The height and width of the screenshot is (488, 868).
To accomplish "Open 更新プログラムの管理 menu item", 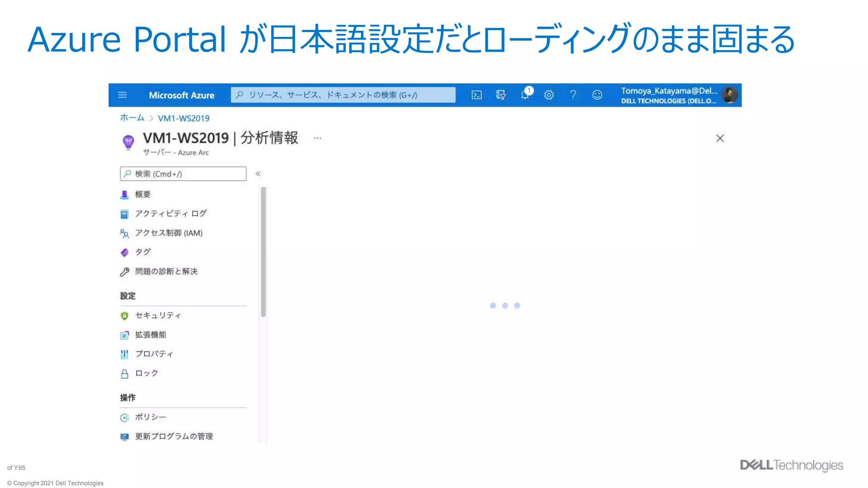I will pyautogui.click(x=174, y=436).
